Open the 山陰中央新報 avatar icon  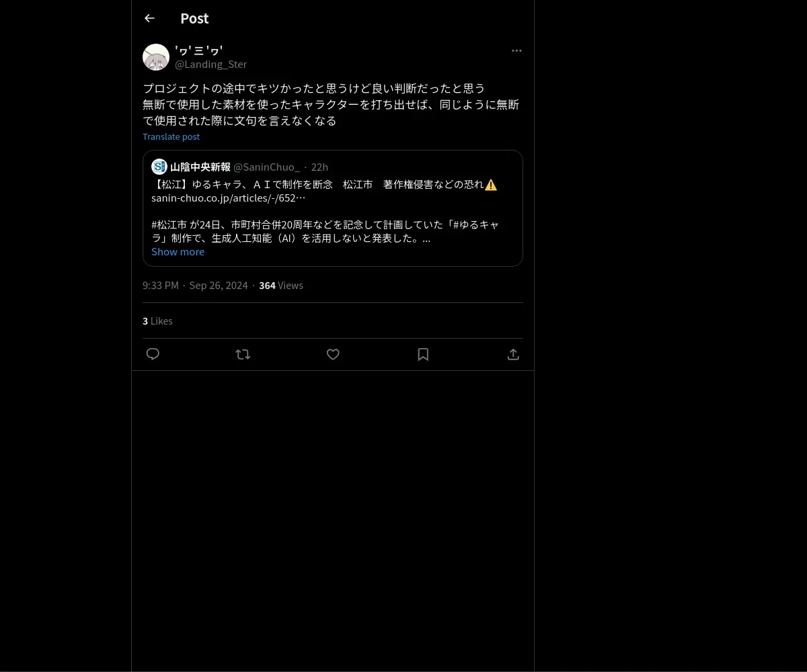159,167
